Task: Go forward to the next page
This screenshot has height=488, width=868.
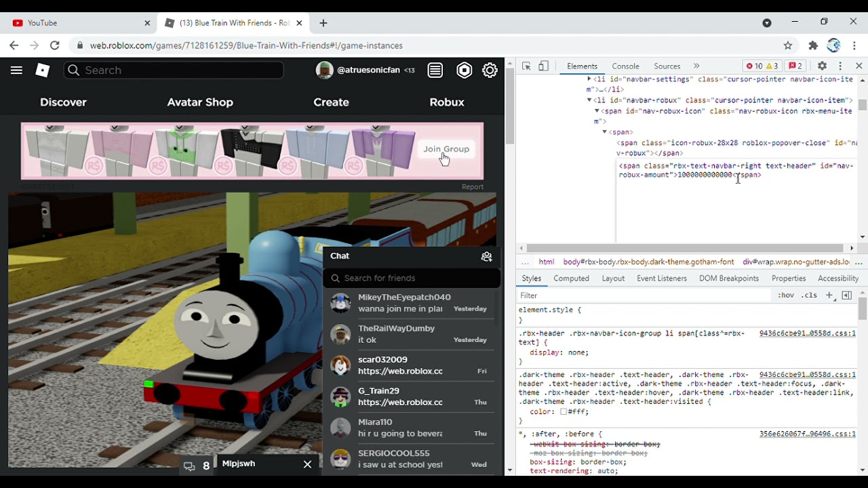Action: click(34, 45)
